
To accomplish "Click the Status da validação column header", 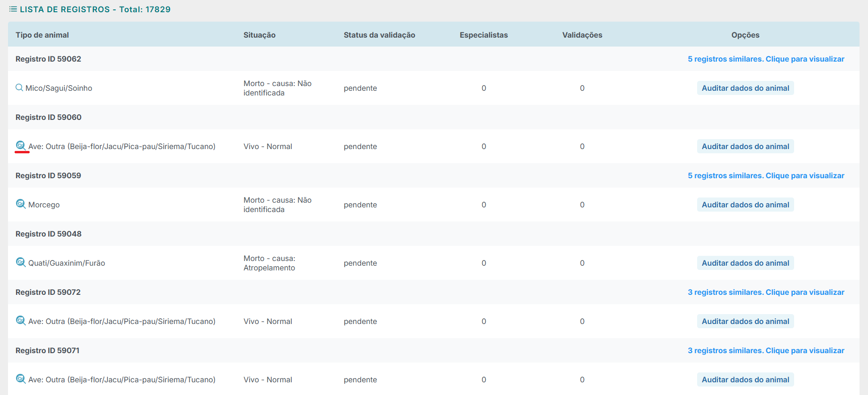I will click(x=379, y=35).
